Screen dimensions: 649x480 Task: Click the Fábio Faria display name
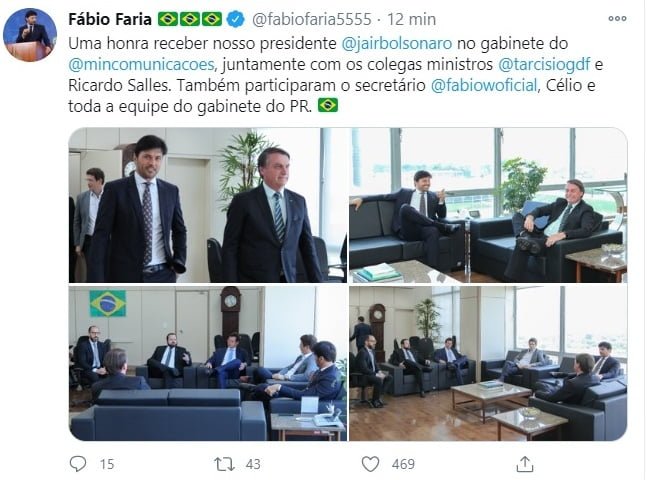click(x=110, y=19)
